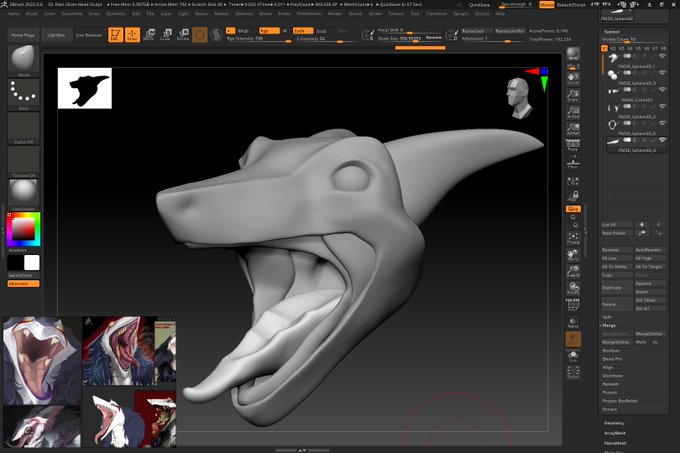Open the LightBox tab
Image resolution: width=680 pixels, height=453 pixels.
(x=55, y=35)
